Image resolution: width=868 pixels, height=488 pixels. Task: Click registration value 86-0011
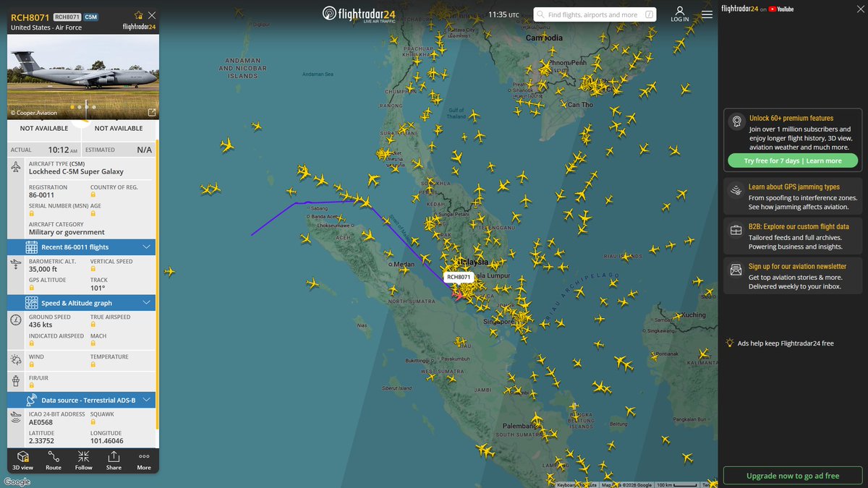(x=41, y=195)
